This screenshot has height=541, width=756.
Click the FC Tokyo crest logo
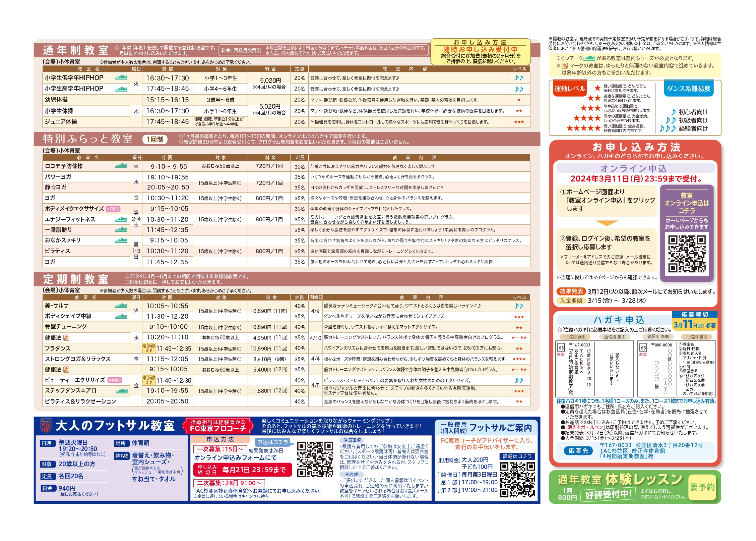pos(46,426)
